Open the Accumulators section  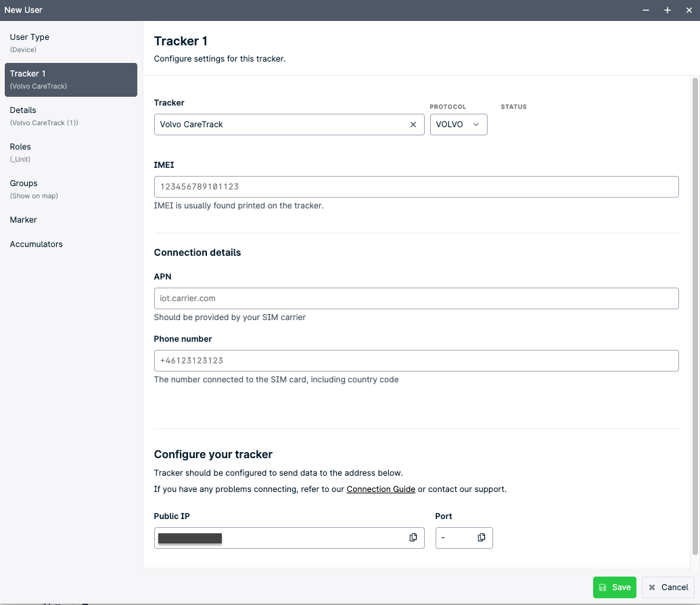[36, 244]
